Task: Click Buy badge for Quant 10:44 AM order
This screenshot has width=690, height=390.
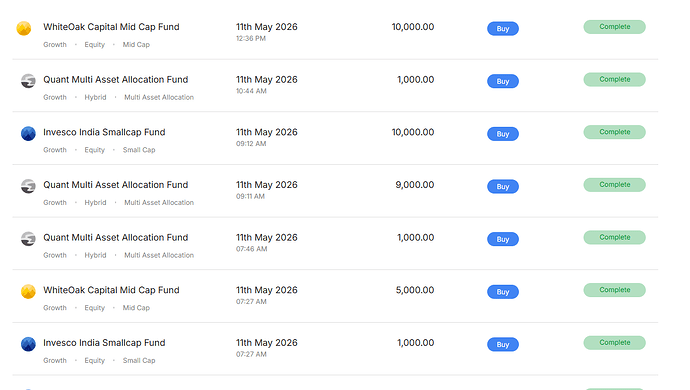Action: pos(503,81)
